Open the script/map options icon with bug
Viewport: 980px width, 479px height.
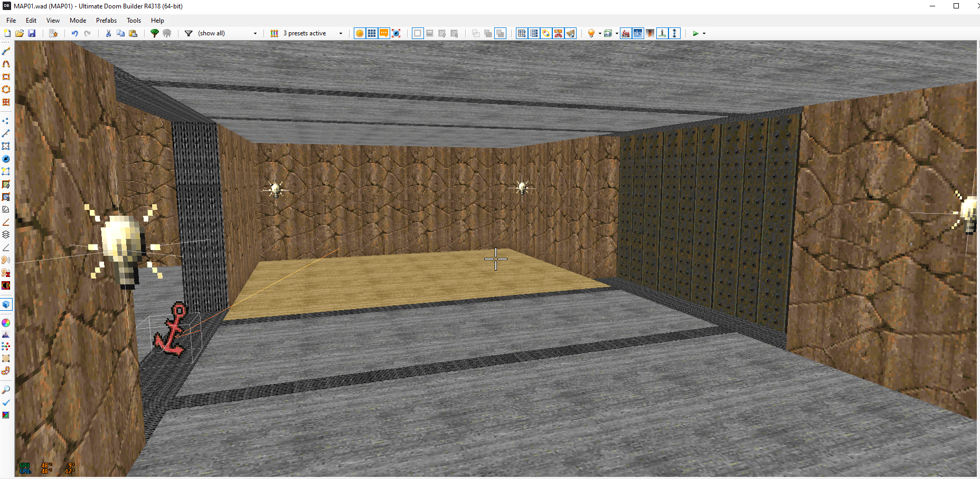pyautogui.click(x=53, y=33)
